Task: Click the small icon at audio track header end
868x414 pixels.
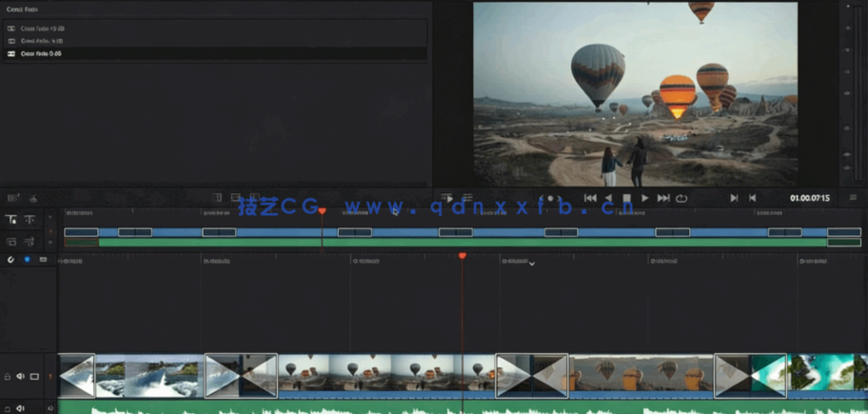Action: coord(50,408)
